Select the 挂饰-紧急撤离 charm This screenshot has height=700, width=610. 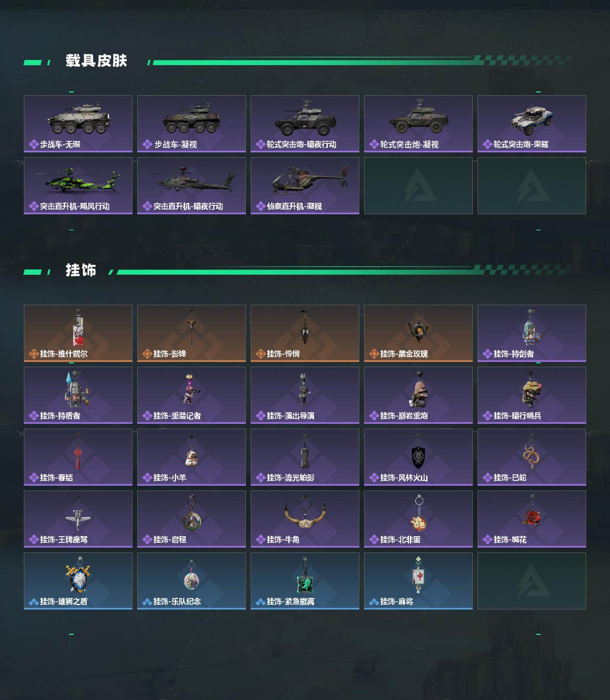tap(305, 581)
